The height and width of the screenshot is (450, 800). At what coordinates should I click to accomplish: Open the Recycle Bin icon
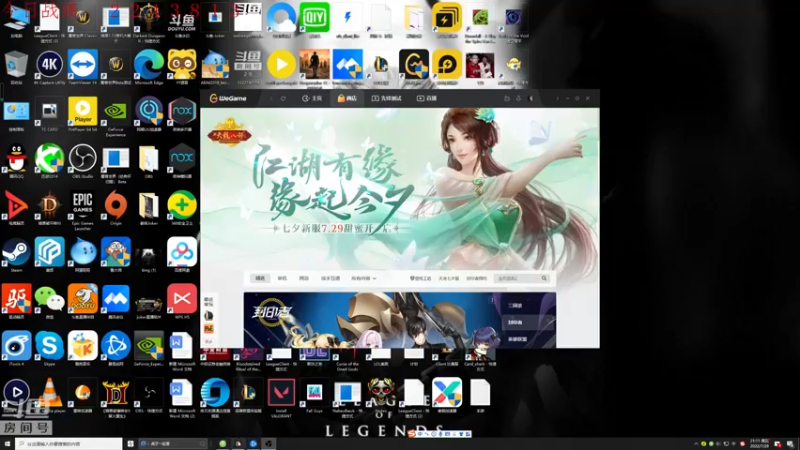16,67
